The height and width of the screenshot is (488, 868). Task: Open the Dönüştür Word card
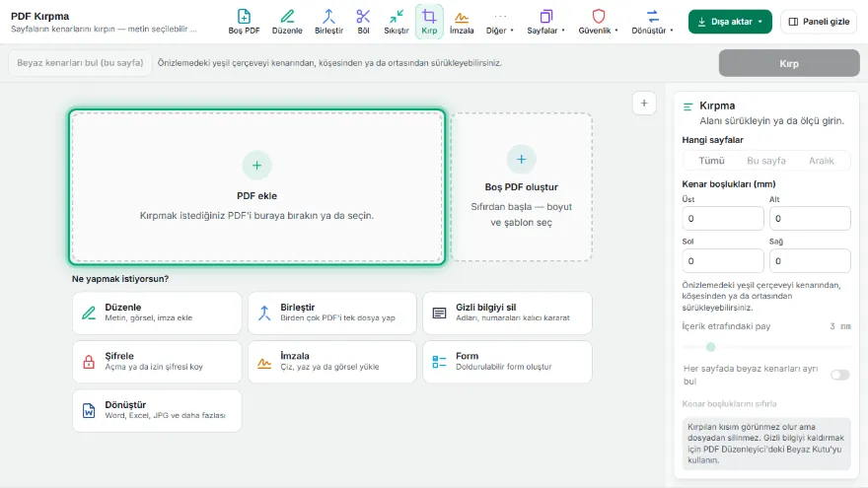(157, 410)
